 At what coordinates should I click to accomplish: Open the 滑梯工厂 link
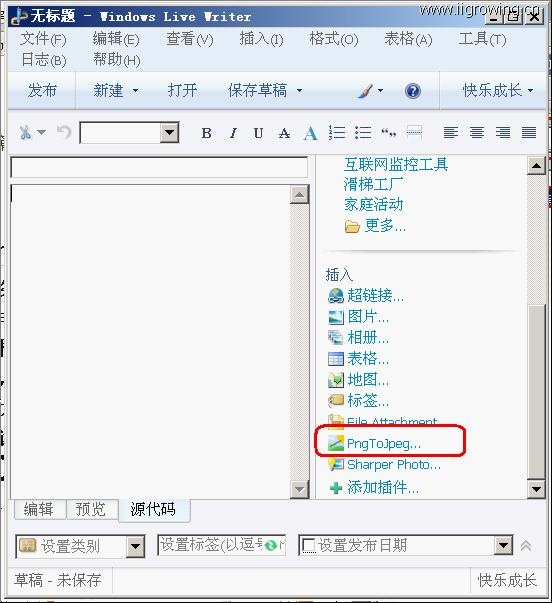coord(373,185)
